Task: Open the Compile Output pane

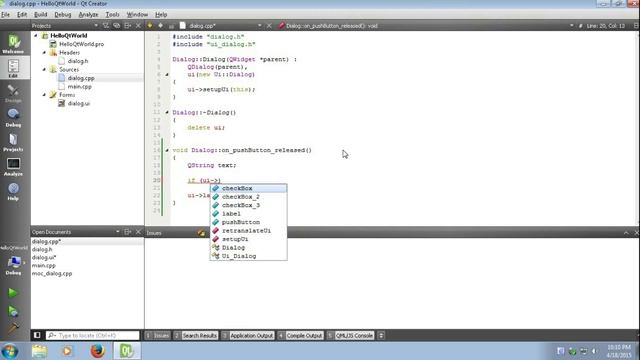Action: tap(300, 336)
